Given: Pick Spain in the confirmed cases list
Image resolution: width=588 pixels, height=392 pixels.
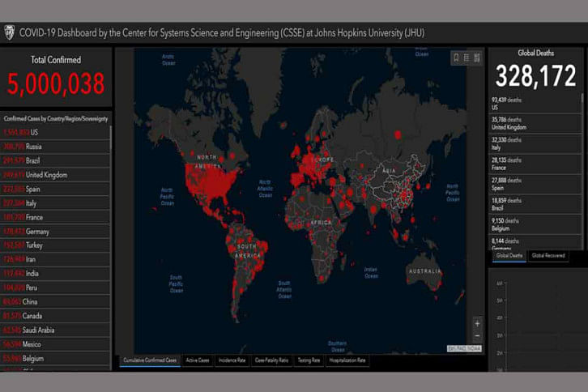Looking at the screenshot, I should click(x=55, y=189).
